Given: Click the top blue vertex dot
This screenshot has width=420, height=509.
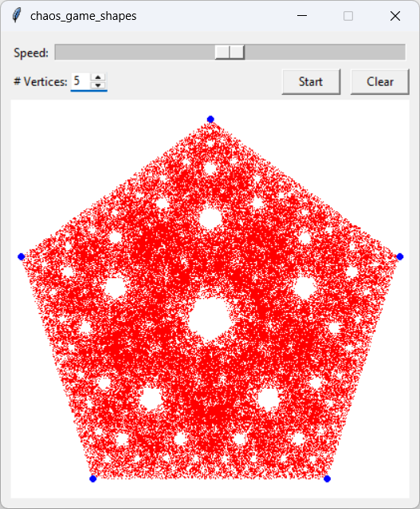Looking at the screenshot, I should (x=210, y=119).
